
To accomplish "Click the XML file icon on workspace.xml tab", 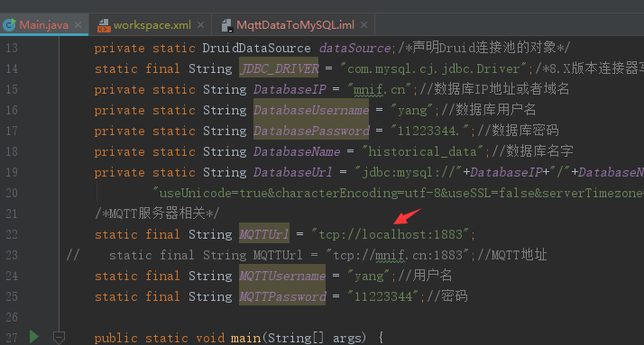I will point(104,25).
